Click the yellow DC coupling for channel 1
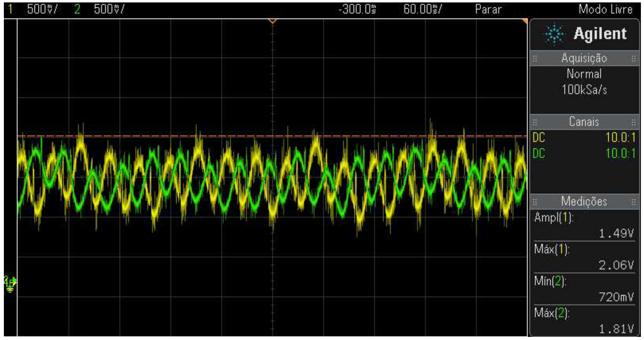 (x=539, y=138)
